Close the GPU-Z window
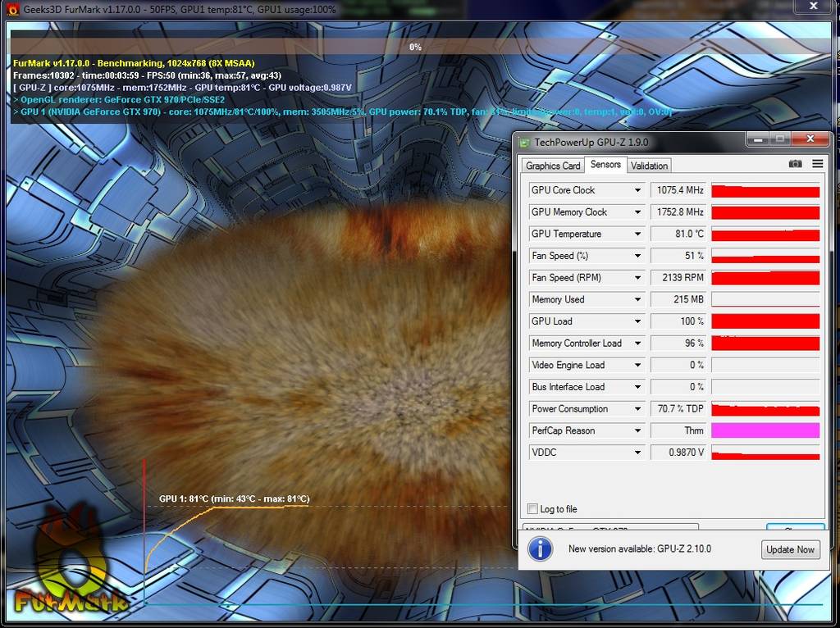This screenshot has height=628, width=840. (810, 139)
